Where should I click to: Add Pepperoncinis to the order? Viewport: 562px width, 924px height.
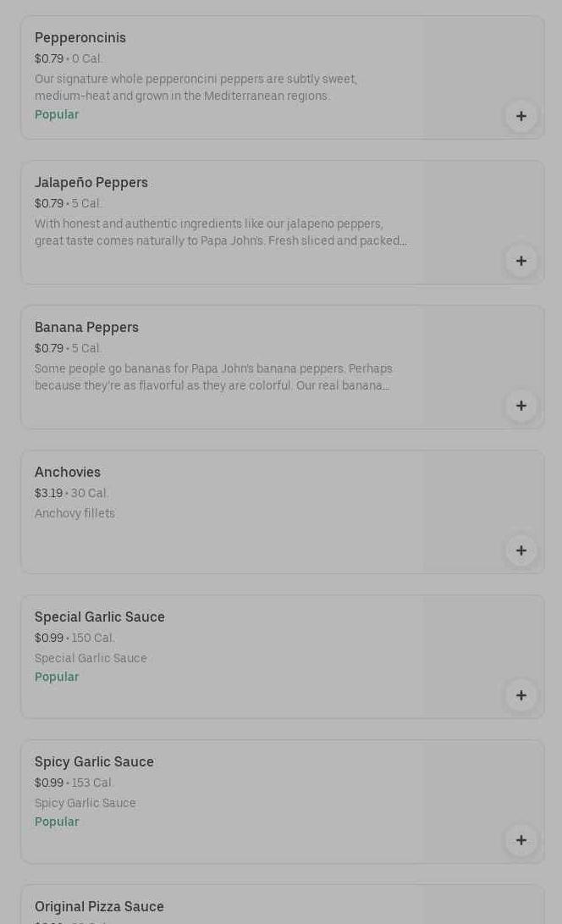coord(521,116)
